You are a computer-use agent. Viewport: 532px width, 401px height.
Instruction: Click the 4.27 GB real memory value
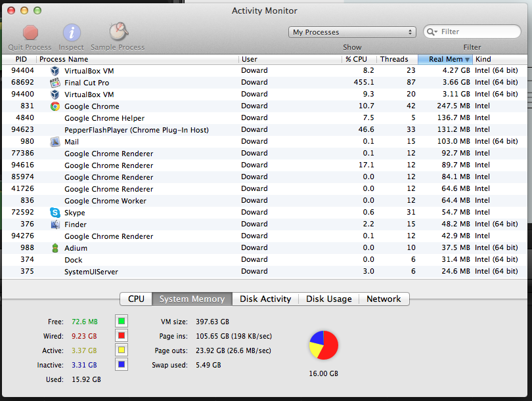[x=456, y=70]
